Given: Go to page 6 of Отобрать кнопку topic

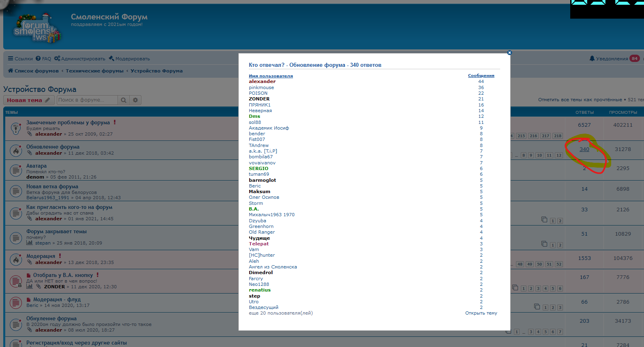Looking at the screenshot, I should tap(560, 289).
